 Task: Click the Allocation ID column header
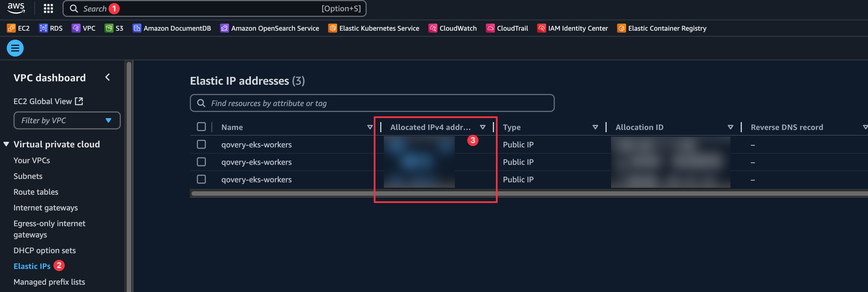tap(639, 127)
